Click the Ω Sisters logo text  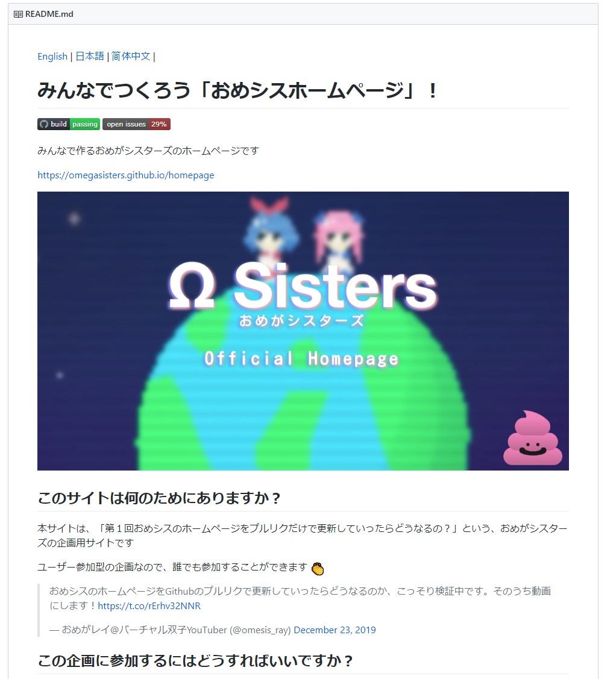(x=303, y=287)
